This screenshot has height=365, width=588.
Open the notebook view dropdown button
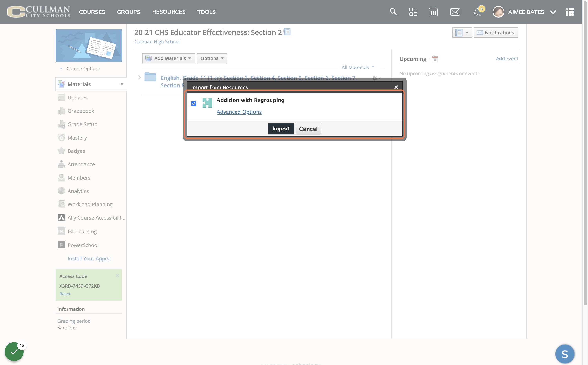[462, 33]
